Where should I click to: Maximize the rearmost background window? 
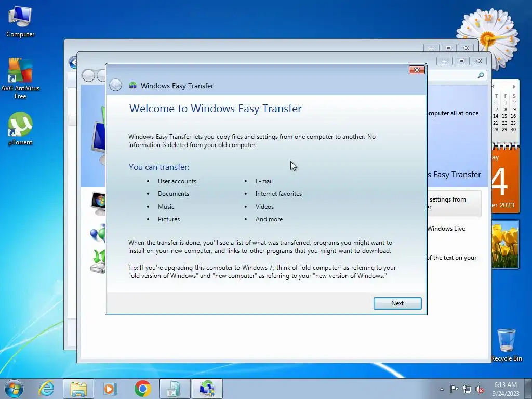click(x=448, y=48)
